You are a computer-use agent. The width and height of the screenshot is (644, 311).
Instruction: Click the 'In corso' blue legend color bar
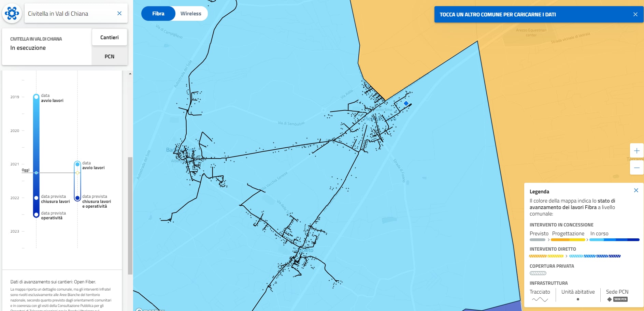coord(614,240)
